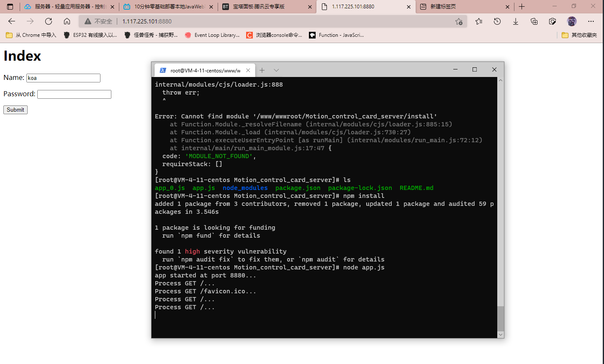
Task: Click package-lock.json in terminal
Action: 360,188
